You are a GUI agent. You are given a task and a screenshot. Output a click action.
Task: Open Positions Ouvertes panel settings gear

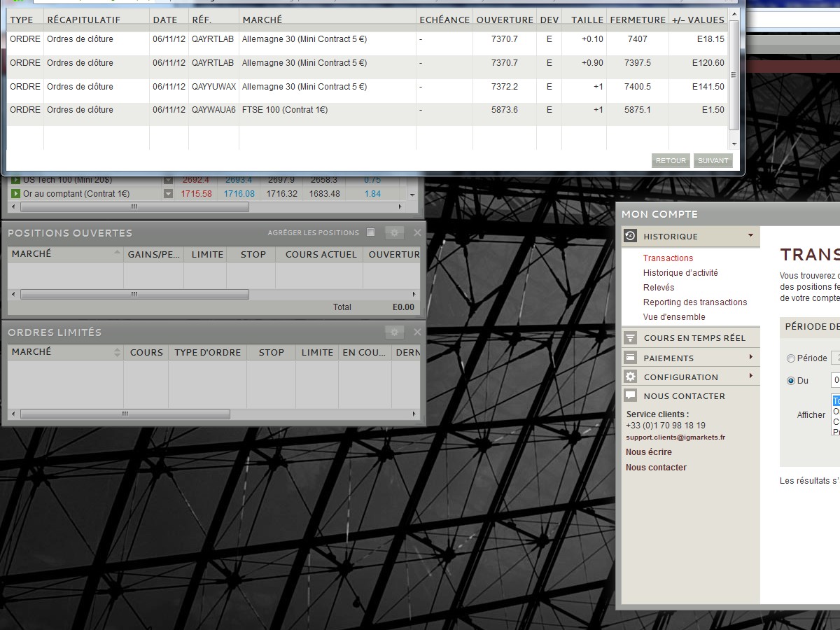pos(394,232)
